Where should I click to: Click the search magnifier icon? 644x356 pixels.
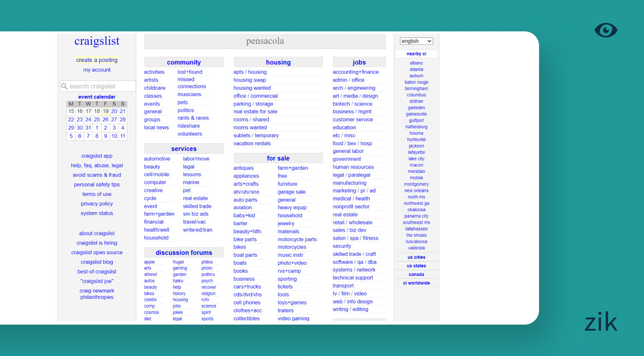point(64,86)
